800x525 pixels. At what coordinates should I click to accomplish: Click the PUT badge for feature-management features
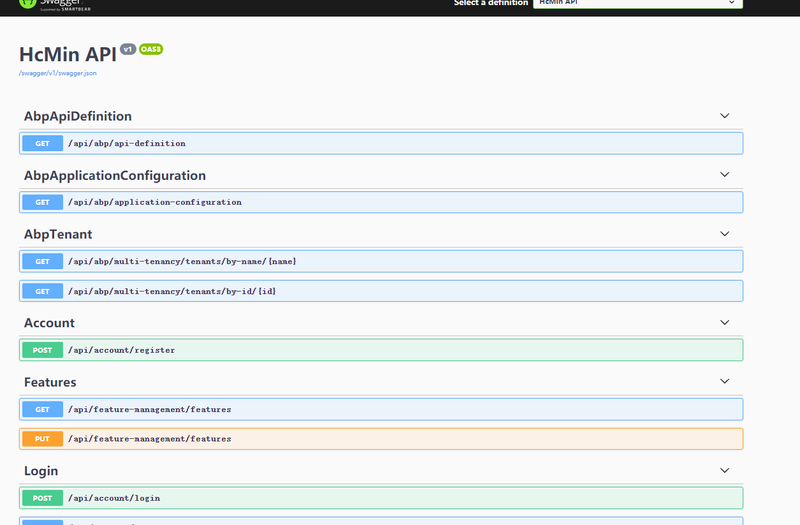click(x=42, y=439)
